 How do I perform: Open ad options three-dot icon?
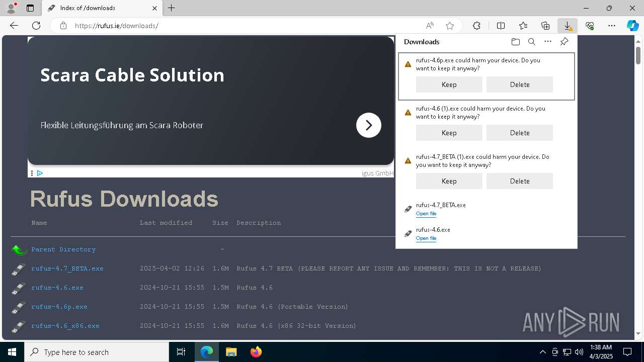pyautogui.click(x=32, y=173)
